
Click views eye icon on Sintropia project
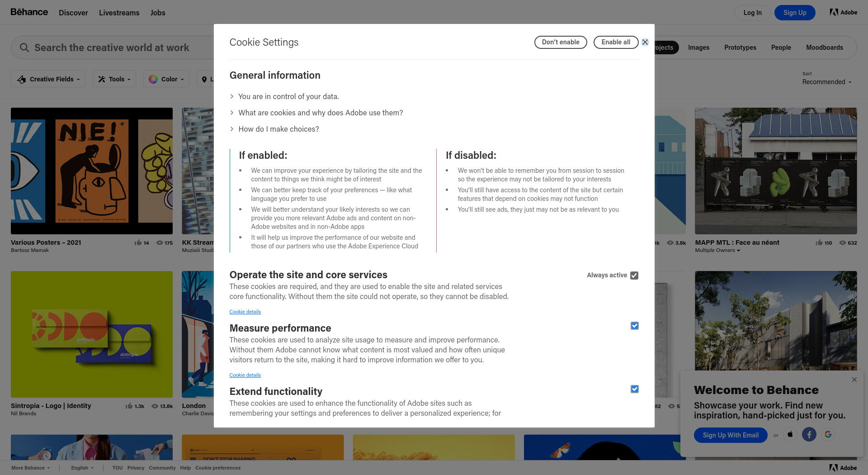(155, 406)
